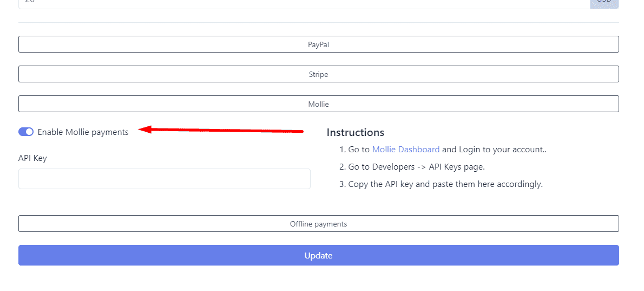Click the red arrow's pointed tip

click(x=141, y=129)
